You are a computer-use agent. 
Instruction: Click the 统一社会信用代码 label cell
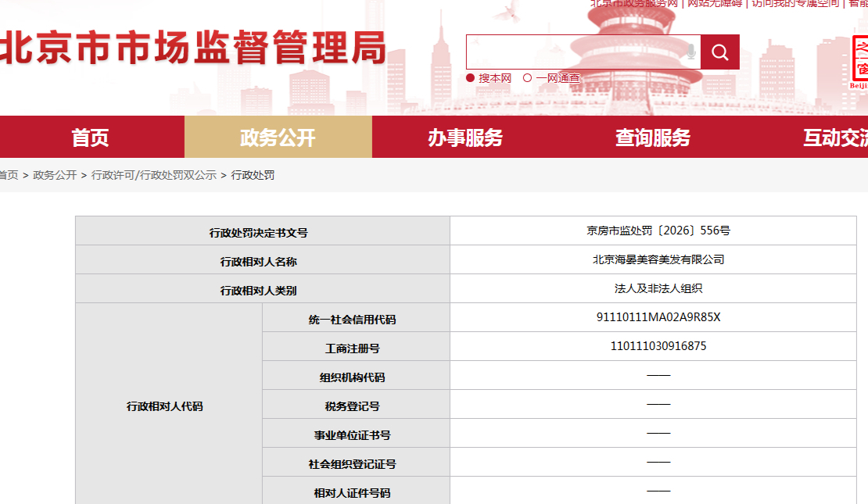(356, 317)
